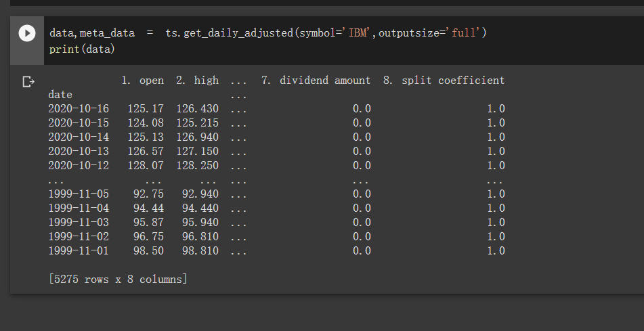
Task: Click dividend amount 0.0 in the 2020-10-16 row
Action: 362,109
